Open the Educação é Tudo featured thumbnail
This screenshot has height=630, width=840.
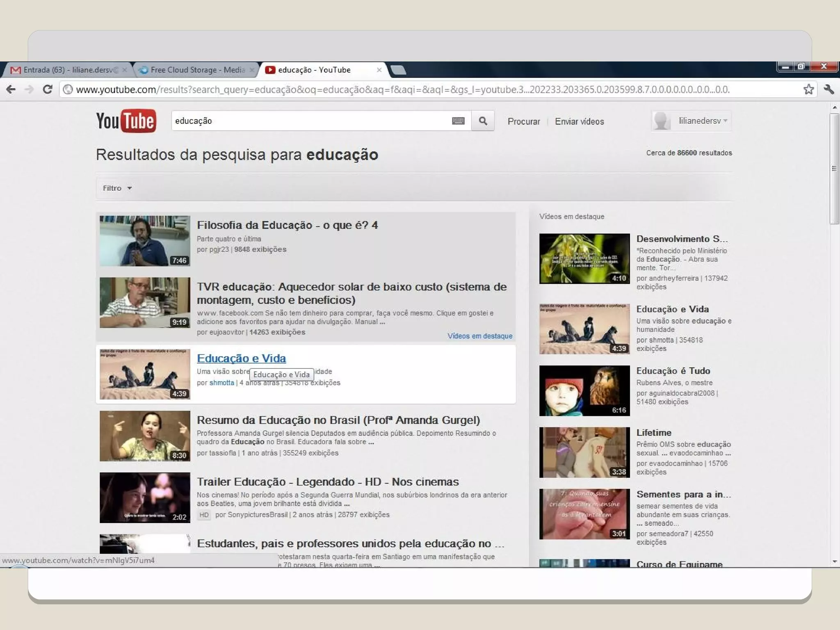(584, 390)
